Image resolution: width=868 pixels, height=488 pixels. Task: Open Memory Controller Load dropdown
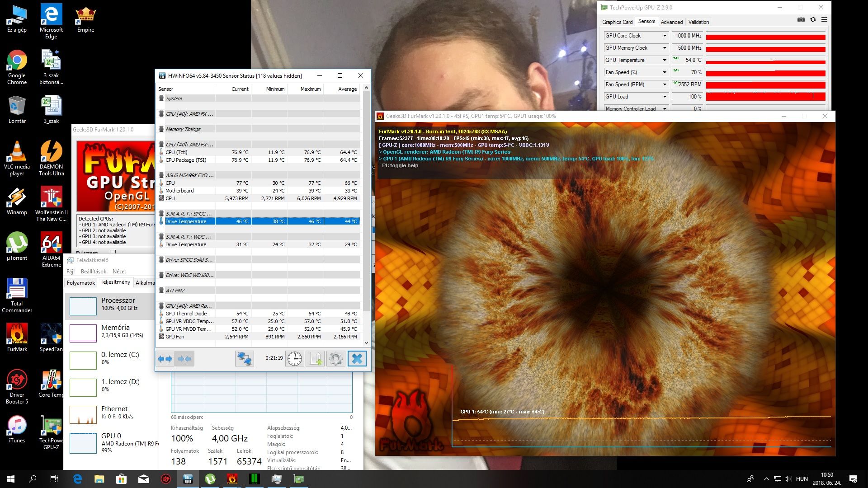[x=665, y=108]
